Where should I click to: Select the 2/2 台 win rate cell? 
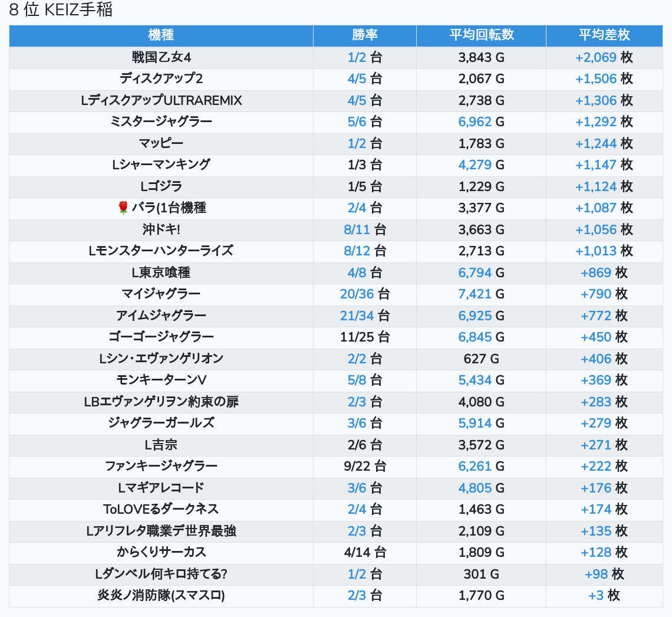tap(365, 359)
